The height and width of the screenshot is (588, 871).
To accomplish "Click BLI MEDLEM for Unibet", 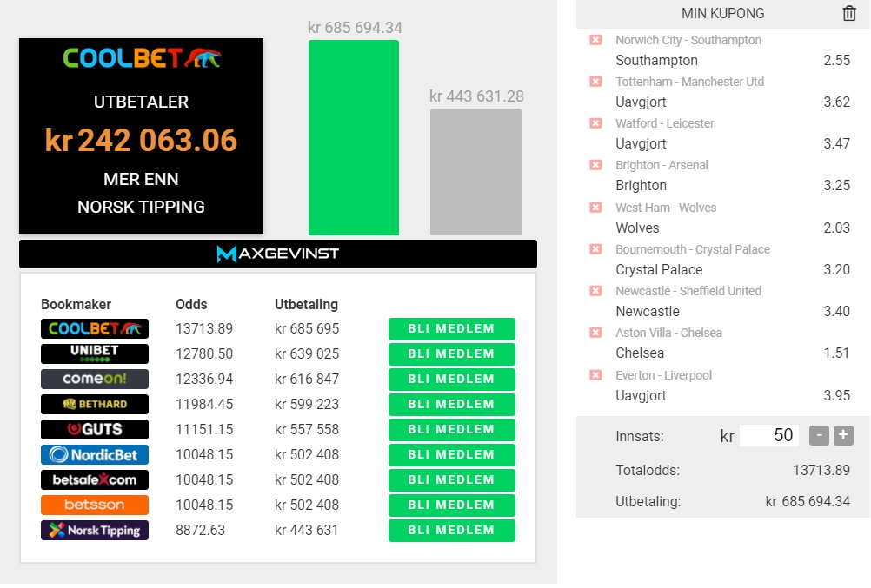I will (452, 353).
